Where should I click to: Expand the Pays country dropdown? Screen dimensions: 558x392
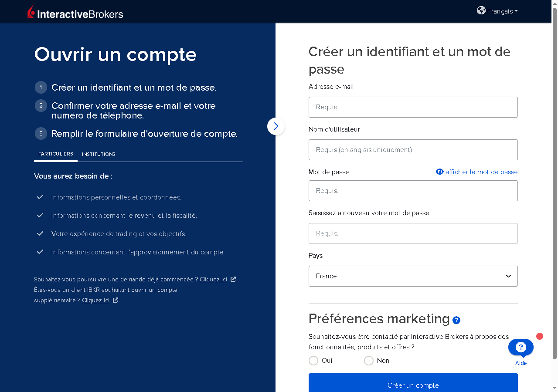[x=413, y=276]
